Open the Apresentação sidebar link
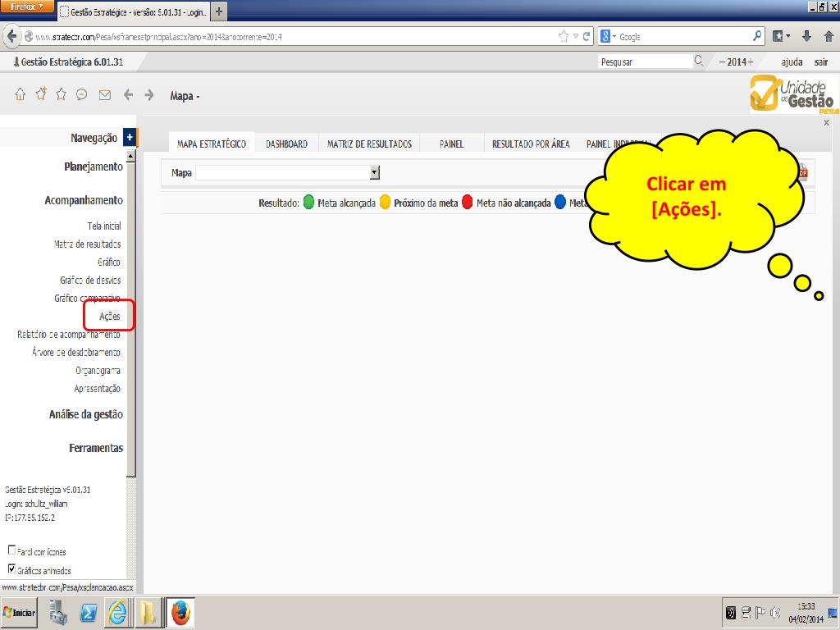Image resolution: width=840 pixels, height=630 pixels. [97, 389]
